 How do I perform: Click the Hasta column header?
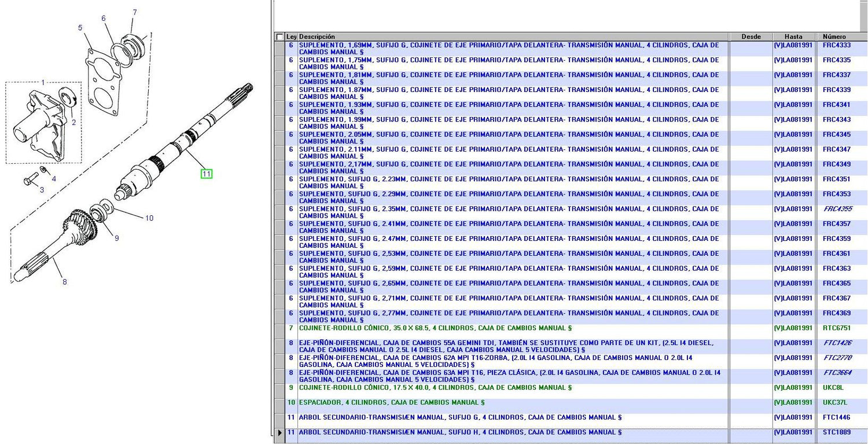[793, 37]
